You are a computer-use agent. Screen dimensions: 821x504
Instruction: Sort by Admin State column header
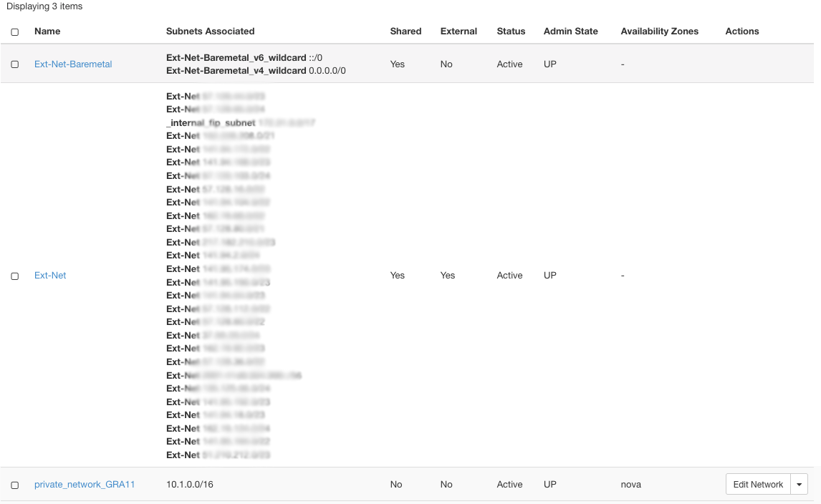[x=570, y=31]
